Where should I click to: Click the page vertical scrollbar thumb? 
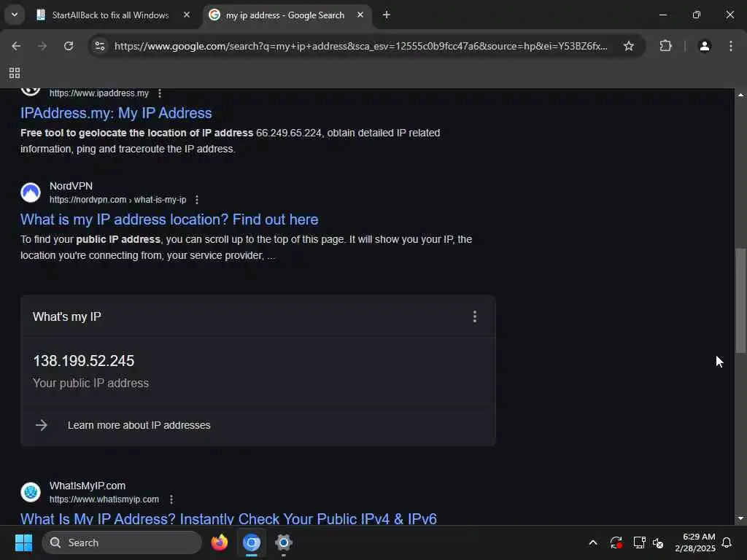pos(740,300)
